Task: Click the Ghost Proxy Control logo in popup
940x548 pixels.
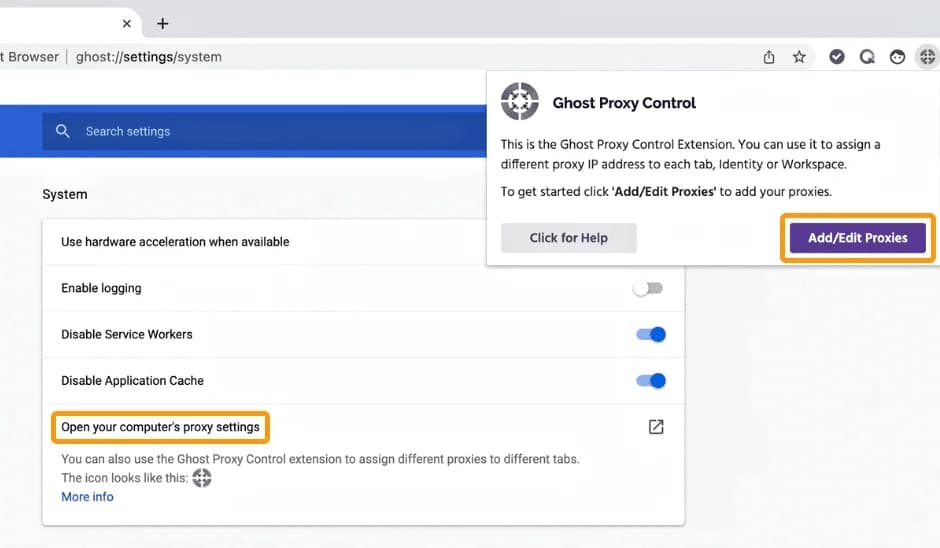Action: pyautogui.click(x=520, y=102)
